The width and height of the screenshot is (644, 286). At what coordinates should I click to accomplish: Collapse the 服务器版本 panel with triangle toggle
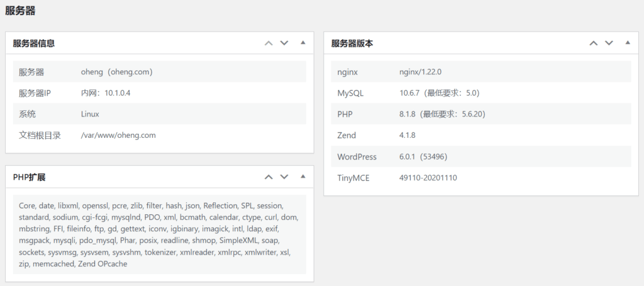point(627,43)
